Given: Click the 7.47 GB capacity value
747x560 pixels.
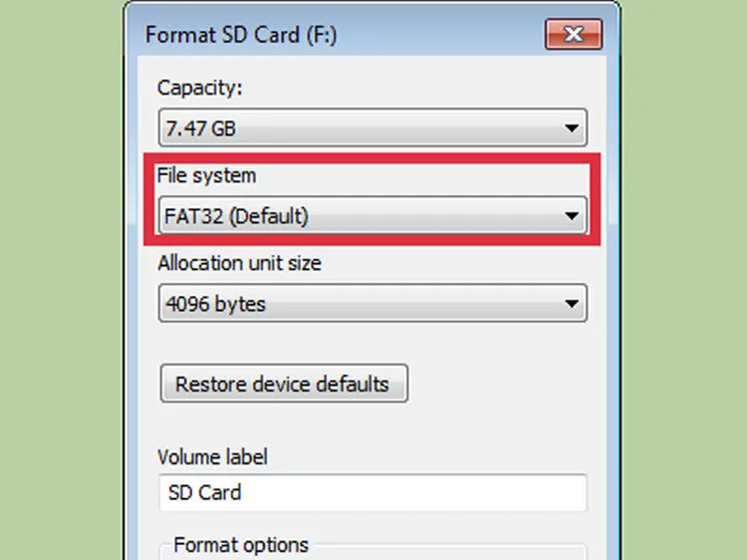Looking at the screenshot, I should click(200, 129).
